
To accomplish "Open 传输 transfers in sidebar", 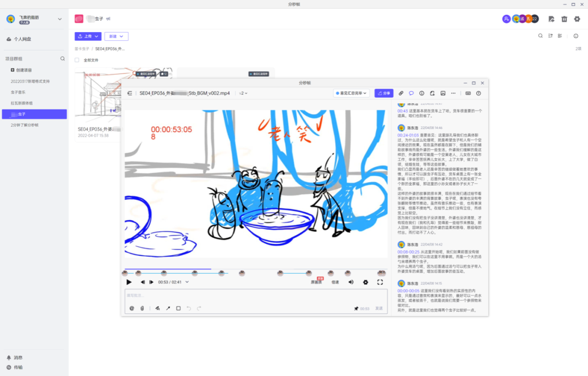I will 15,367.
